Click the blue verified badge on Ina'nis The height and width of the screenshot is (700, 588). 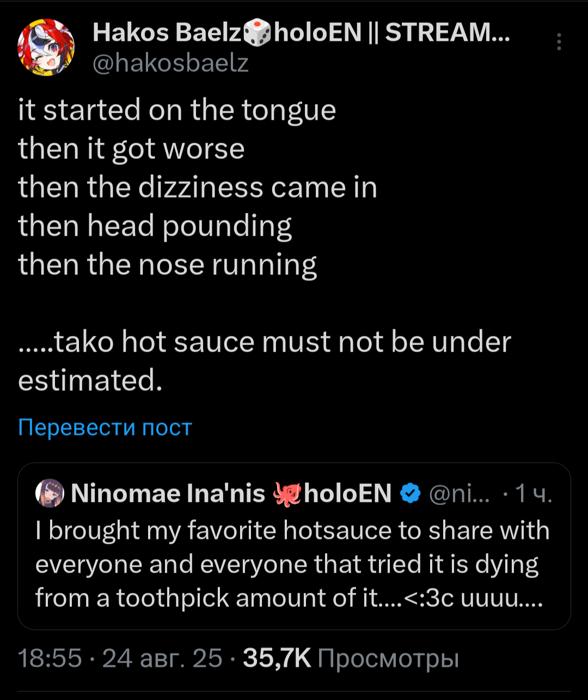click(x=410, y=493)
